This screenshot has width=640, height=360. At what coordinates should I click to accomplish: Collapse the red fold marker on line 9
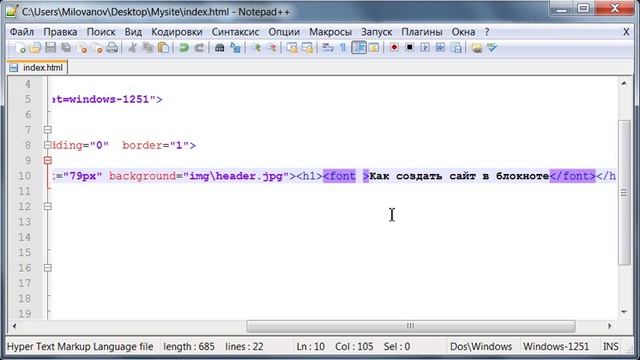47,160
